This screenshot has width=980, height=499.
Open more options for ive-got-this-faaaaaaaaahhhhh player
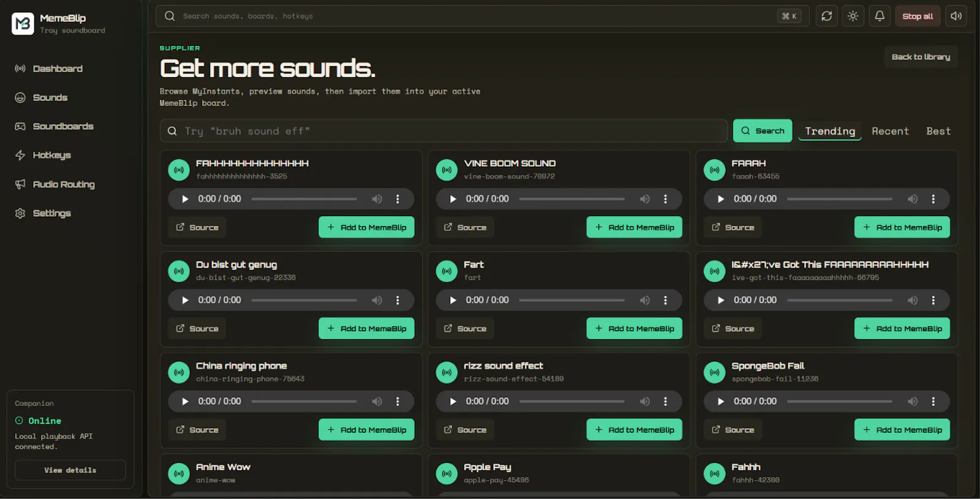(933, 300)
